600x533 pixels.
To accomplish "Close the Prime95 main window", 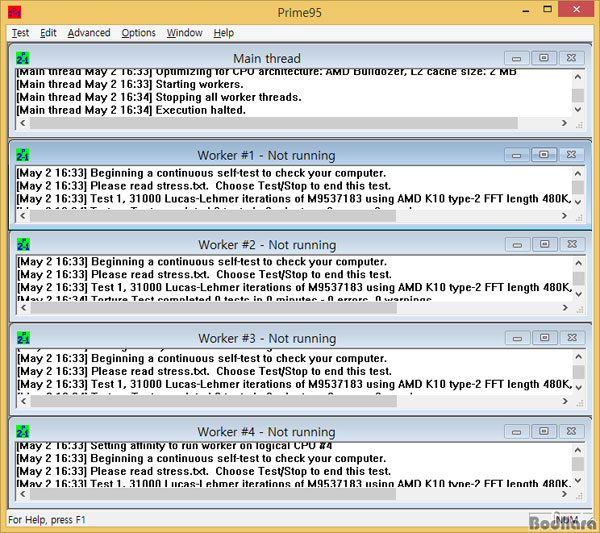I will click(x=576, y=9).
